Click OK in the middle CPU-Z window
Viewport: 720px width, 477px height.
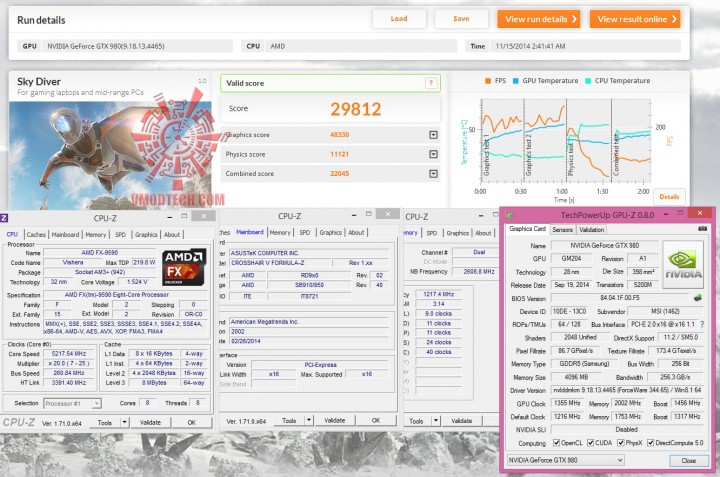point(376,420)
